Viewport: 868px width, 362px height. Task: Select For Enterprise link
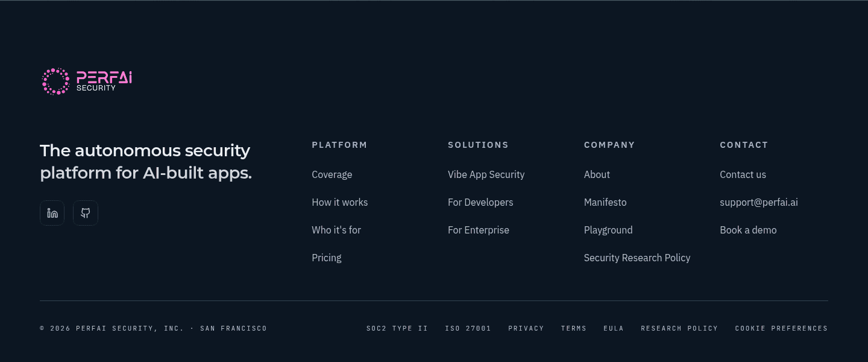(x=479, y=230)
